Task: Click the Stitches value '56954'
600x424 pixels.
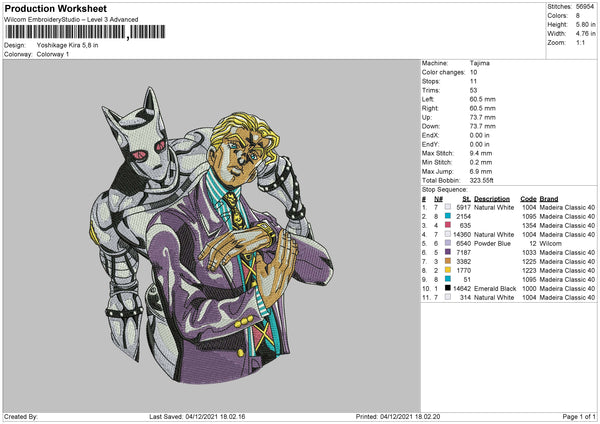Action: 585,7
